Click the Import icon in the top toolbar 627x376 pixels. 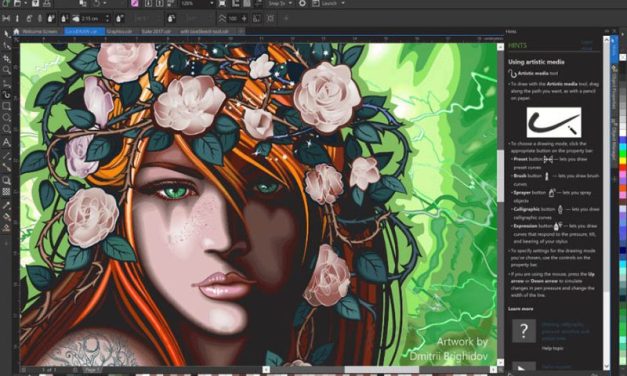148,3
